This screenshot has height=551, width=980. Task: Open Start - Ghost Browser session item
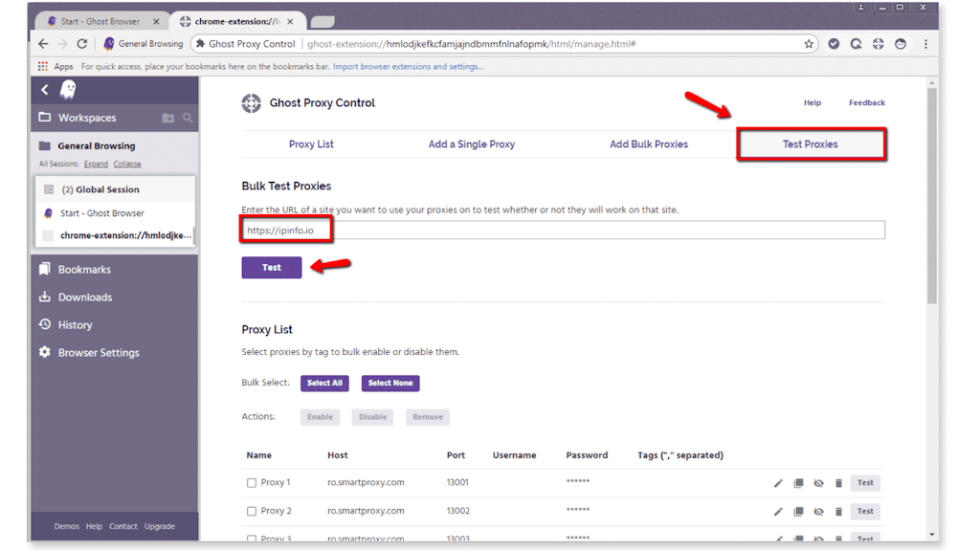(116, 213)
